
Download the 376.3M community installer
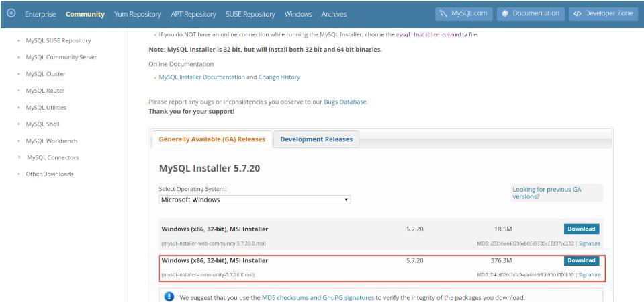(581, 260)
